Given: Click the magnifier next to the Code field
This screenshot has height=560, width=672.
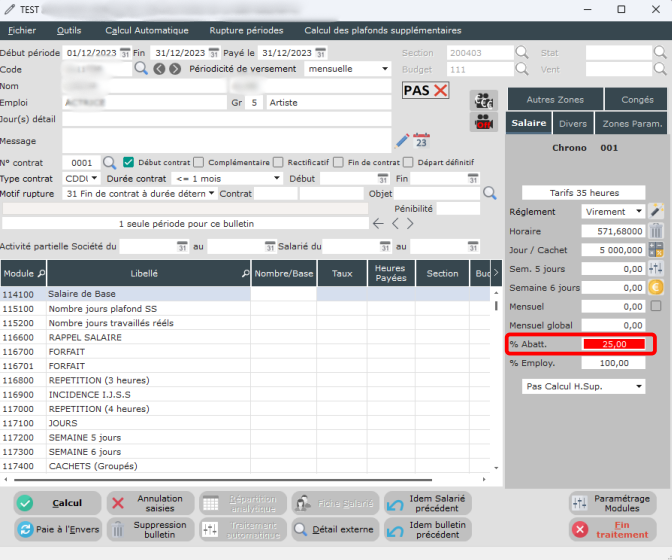Looking at the screenshot, I should pyautogui.click(x=141, y=69).
